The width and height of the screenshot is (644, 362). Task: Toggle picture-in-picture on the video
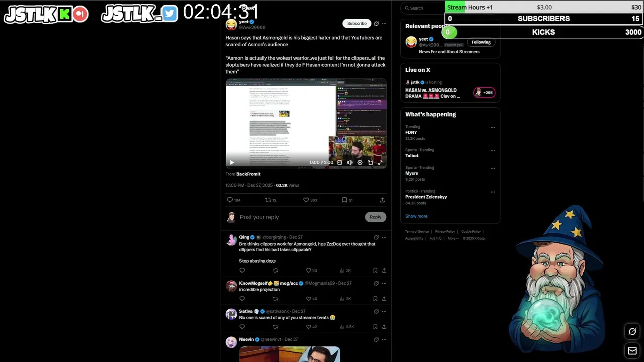pos(370,162)
